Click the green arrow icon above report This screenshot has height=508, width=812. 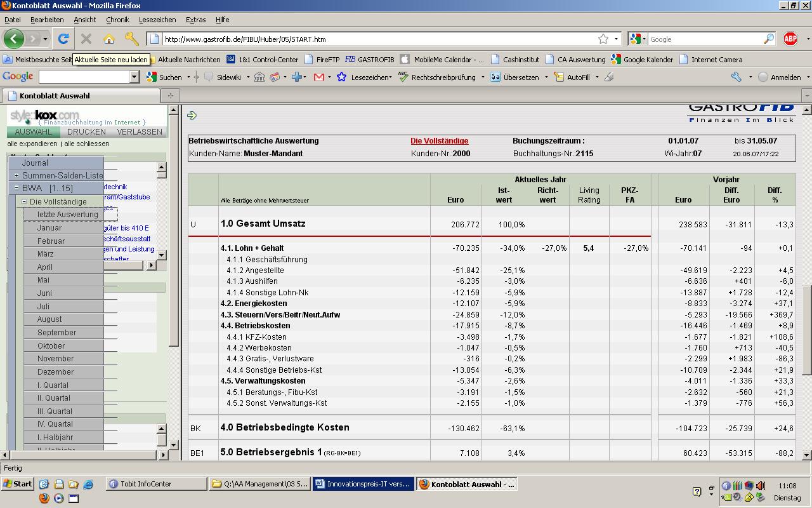pyautogui.click(x=192, y=115)
